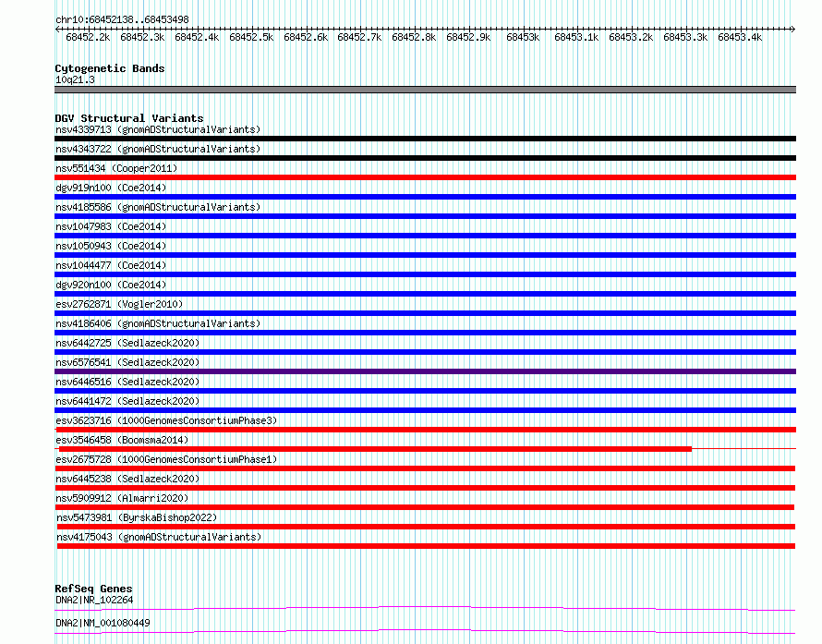Click the black bar under nsv4343722

(425, 158)
